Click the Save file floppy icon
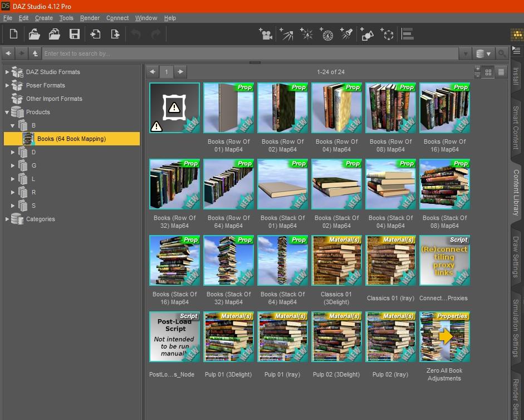 click(x=74, y=35)
